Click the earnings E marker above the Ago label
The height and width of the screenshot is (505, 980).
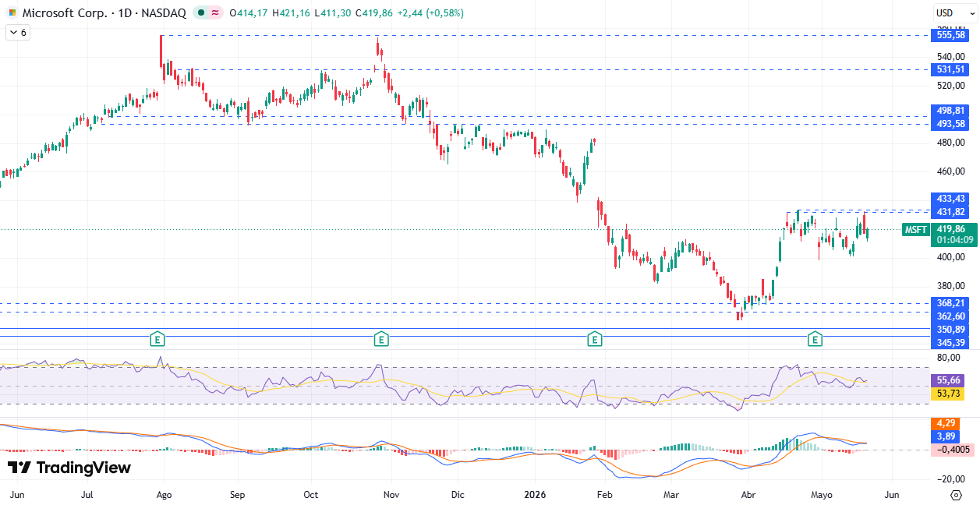pos(158,339)
